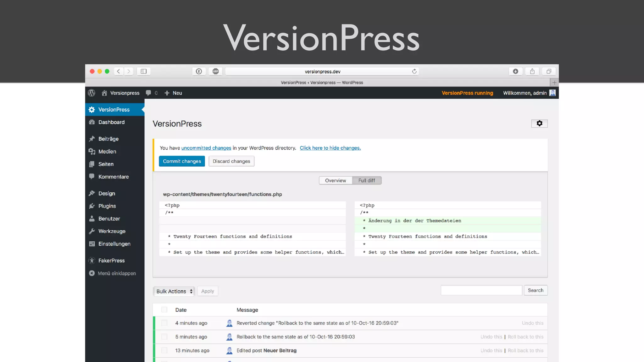
Task: Click Undo this on Edited post row
Action: coord(491,350)
